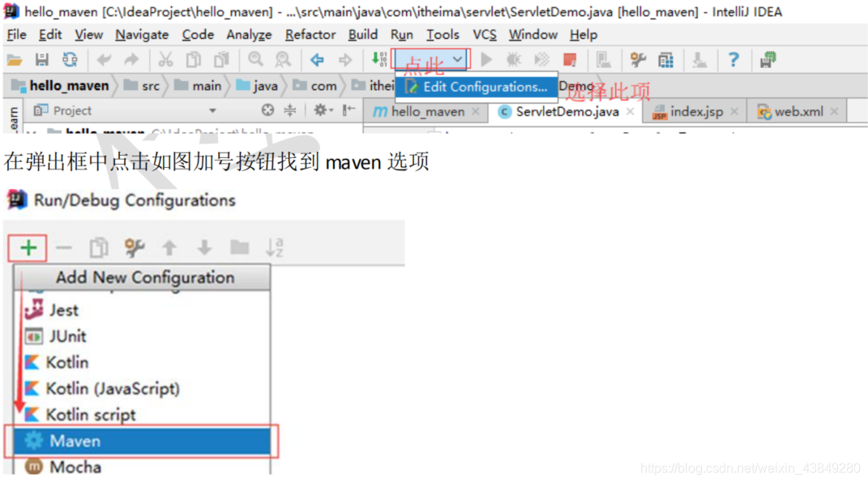This screenshot has width=868, height=483.
Task: Open the Tools menu
Action: click(x=443, y=35)
